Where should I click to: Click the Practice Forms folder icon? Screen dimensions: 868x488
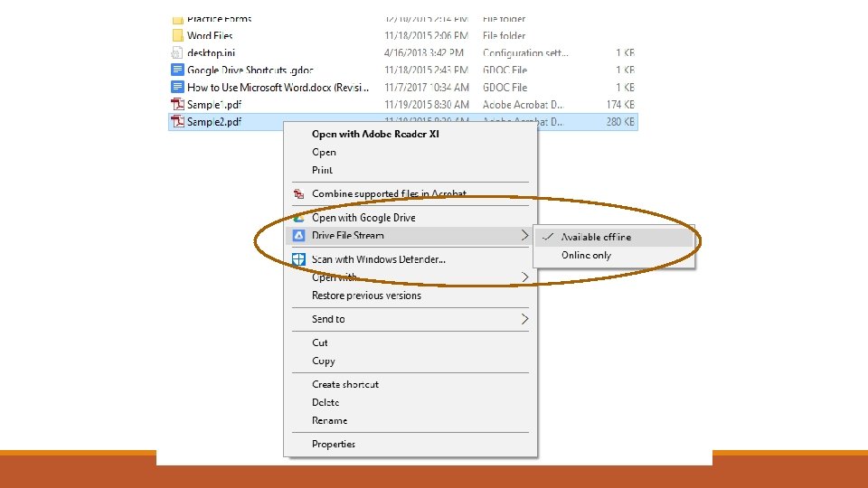(178, 19)
